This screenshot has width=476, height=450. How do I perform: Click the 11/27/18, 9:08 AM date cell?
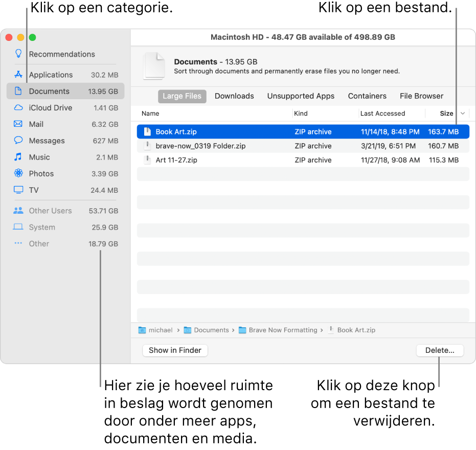pos(390,160)
